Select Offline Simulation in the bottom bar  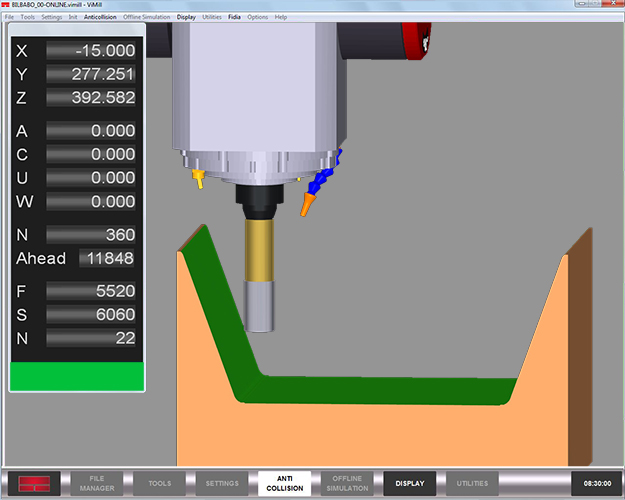(x=347, y=484)
